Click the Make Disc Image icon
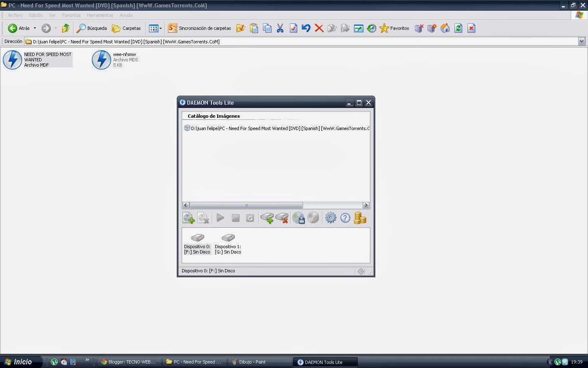This screenshot has width=588, height=368. point(298,218)
